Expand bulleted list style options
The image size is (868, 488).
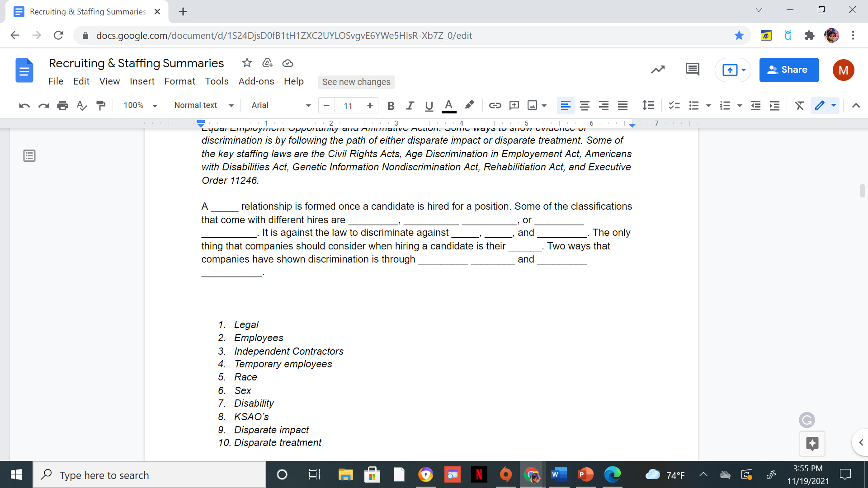[x=708, y=105]
